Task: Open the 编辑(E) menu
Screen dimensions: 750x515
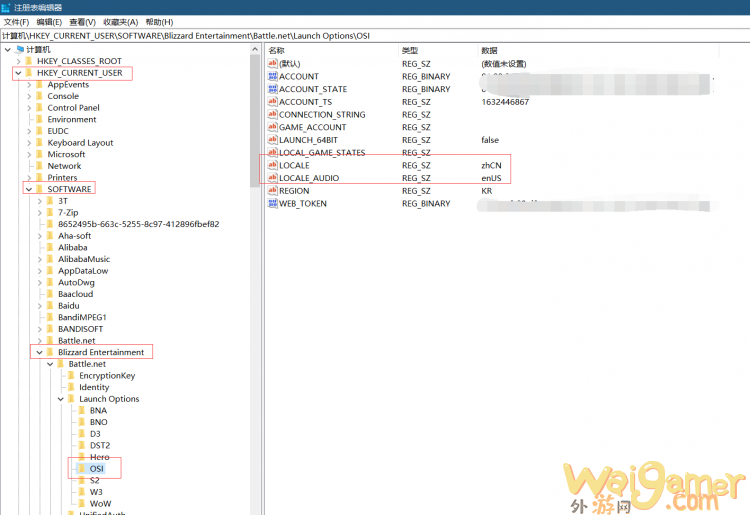Action: (49, 22)
